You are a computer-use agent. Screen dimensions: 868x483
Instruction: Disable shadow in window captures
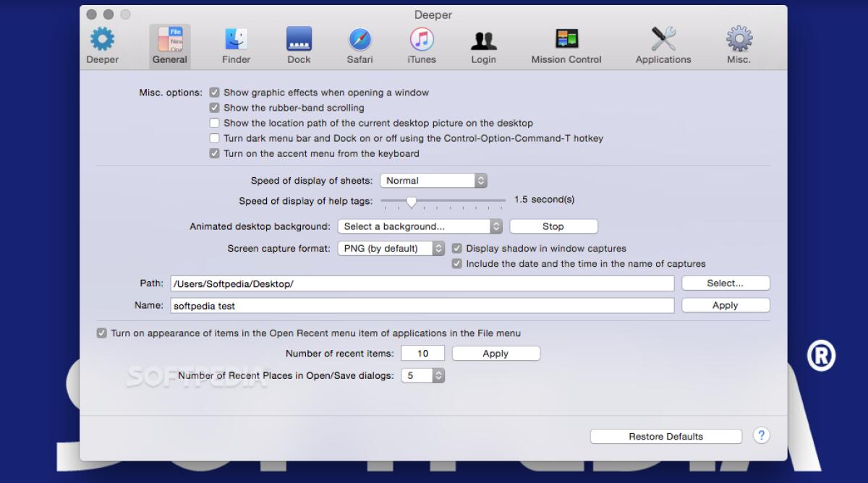pyautogui.click(x=456, y=248)
